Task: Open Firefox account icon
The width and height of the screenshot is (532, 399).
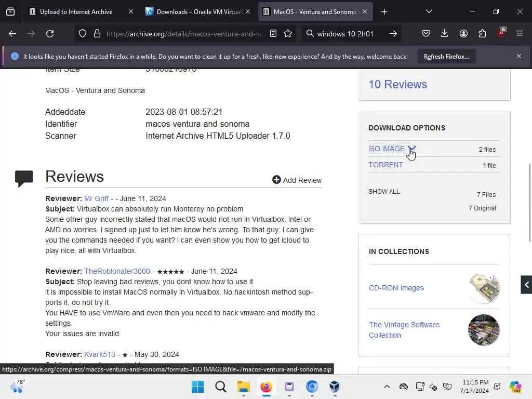Action: pos(463,34)
